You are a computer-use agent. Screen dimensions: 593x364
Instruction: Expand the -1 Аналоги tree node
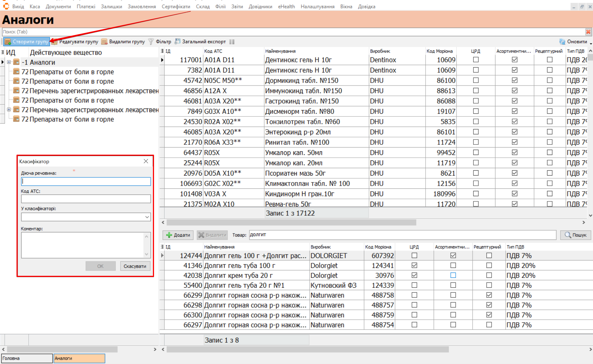tap(9, 62)
